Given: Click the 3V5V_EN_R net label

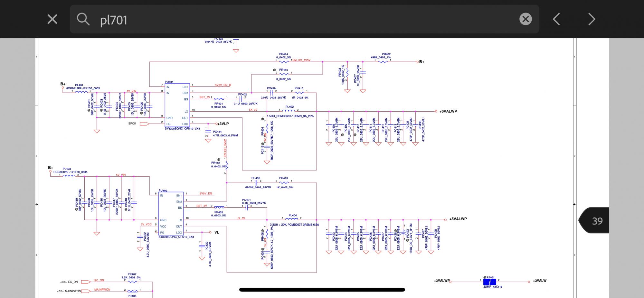Looking at the screenshot, I should (223, 85).
